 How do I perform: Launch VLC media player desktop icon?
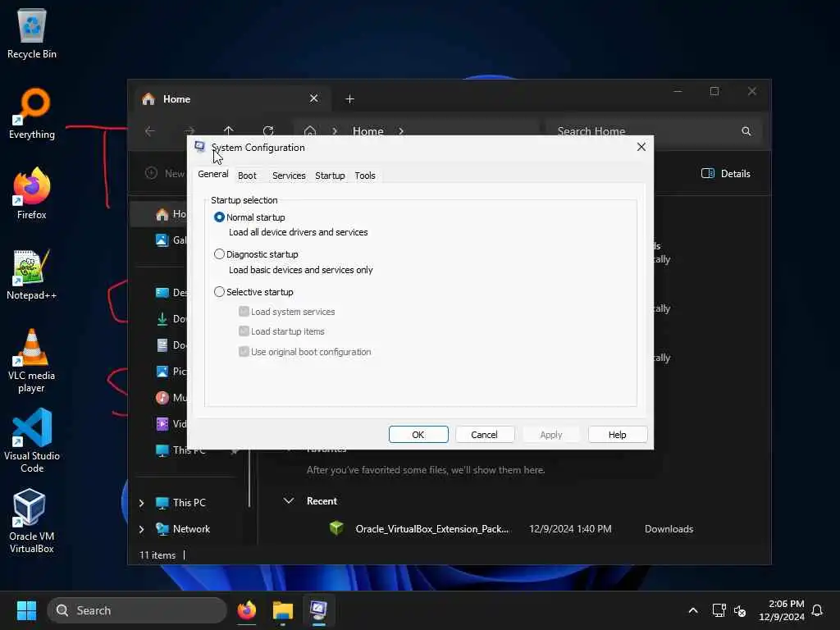coord(32,361)
